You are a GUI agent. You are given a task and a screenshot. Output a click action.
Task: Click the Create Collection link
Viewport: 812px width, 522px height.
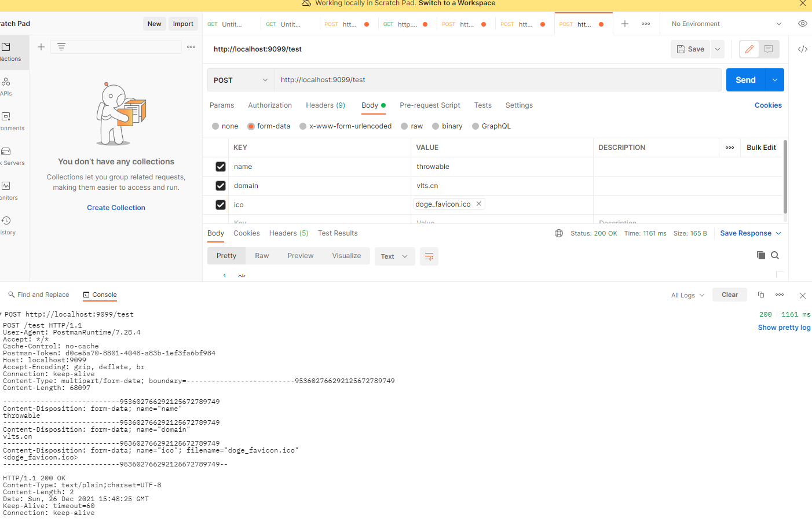click(116, 207)
